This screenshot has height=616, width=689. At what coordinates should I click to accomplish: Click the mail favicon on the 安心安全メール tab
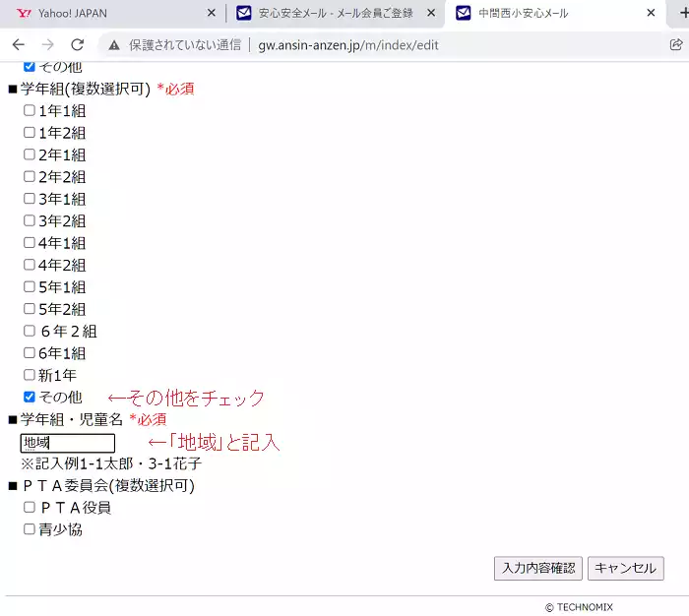[x=244, y=13]
